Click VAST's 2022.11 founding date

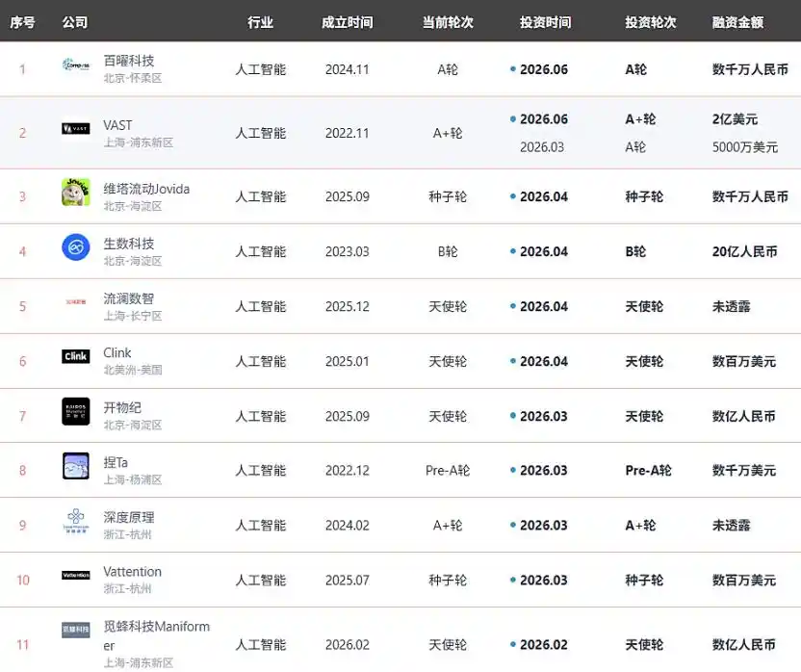pos(348,134)
